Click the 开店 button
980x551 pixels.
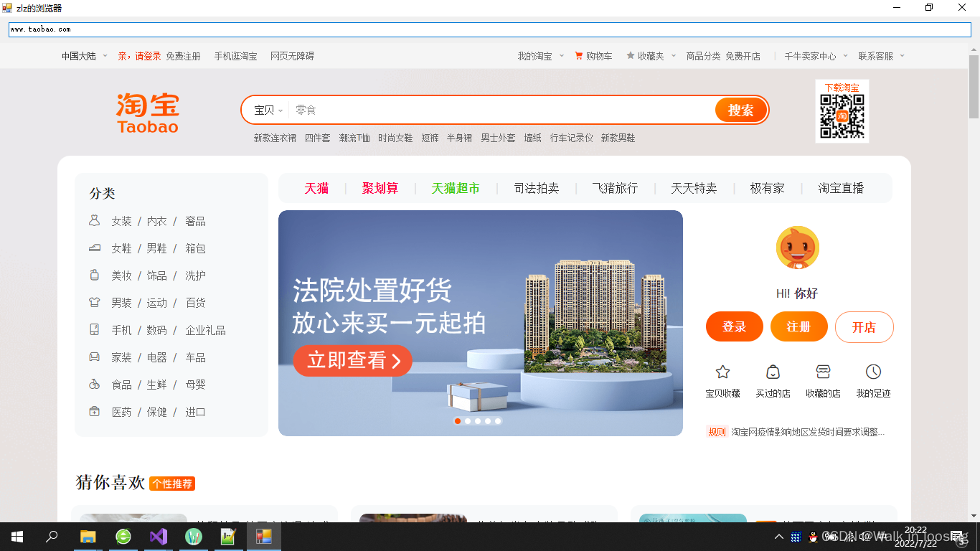(864, 327)
